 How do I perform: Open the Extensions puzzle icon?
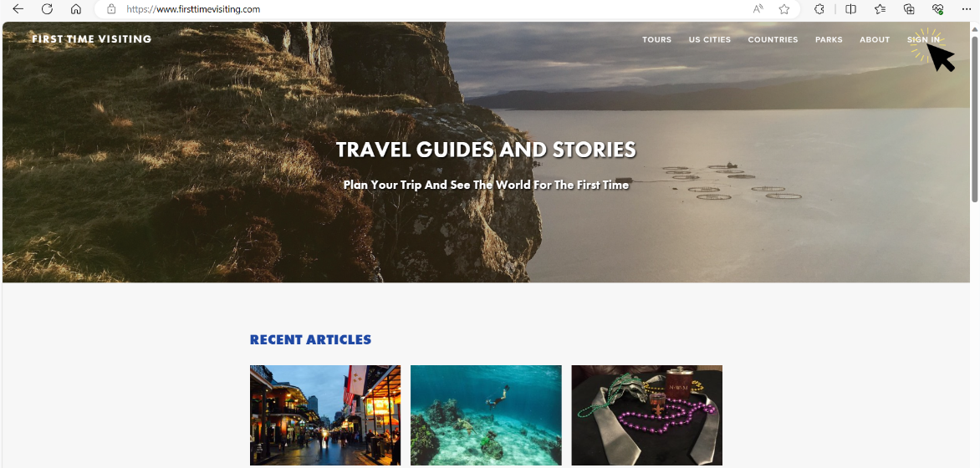pos(819,9)
